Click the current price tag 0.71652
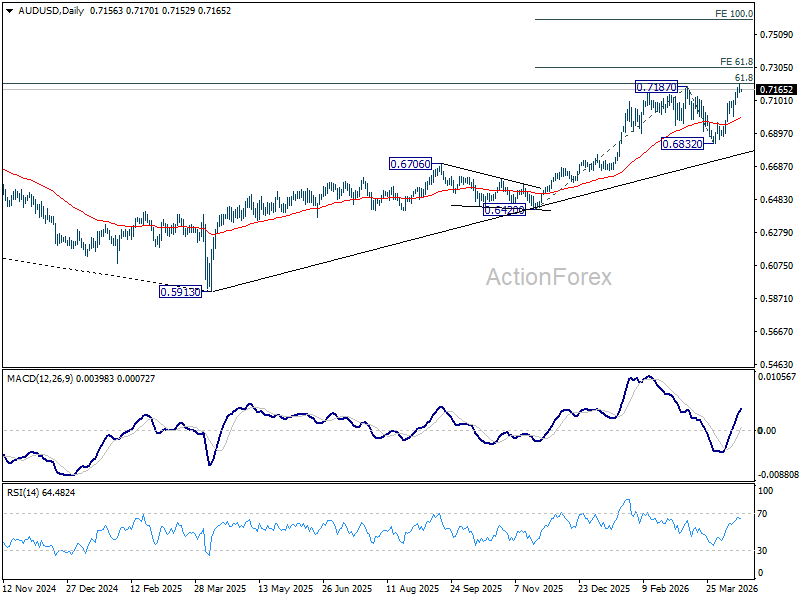 (x=777, y=90)
